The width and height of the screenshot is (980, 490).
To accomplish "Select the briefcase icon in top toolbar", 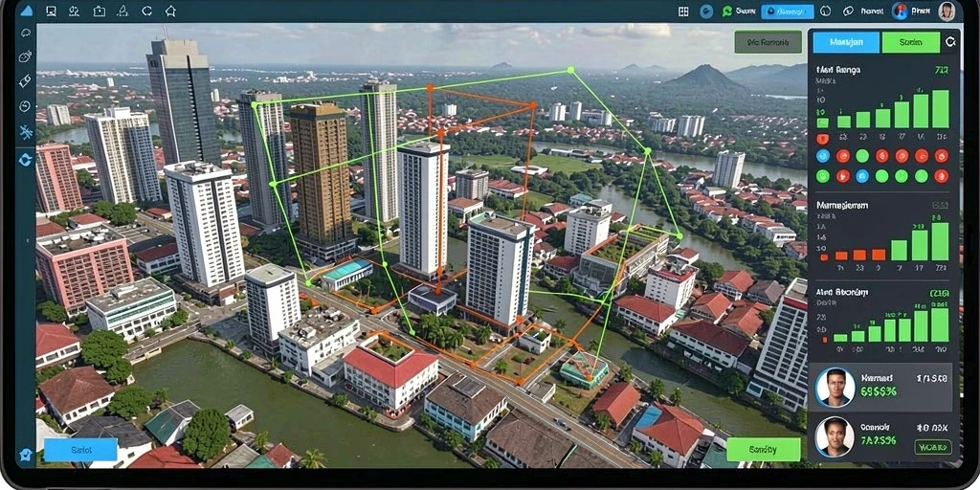I will pos(99,11).
